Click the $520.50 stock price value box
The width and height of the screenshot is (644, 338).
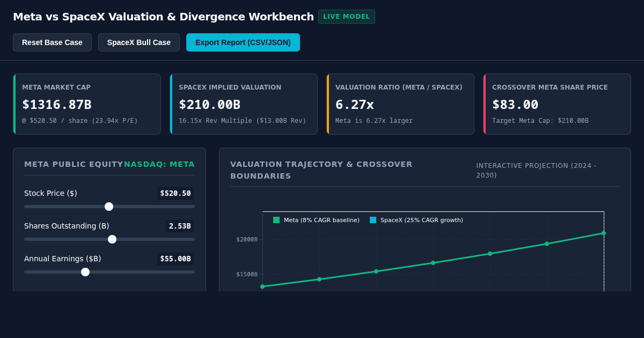click(175, 193)
